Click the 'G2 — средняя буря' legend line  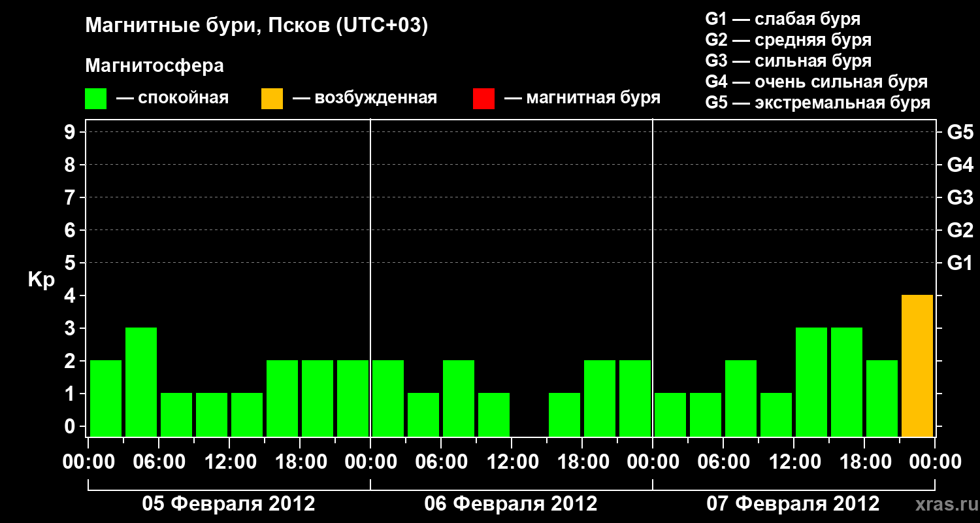[788, 40]
